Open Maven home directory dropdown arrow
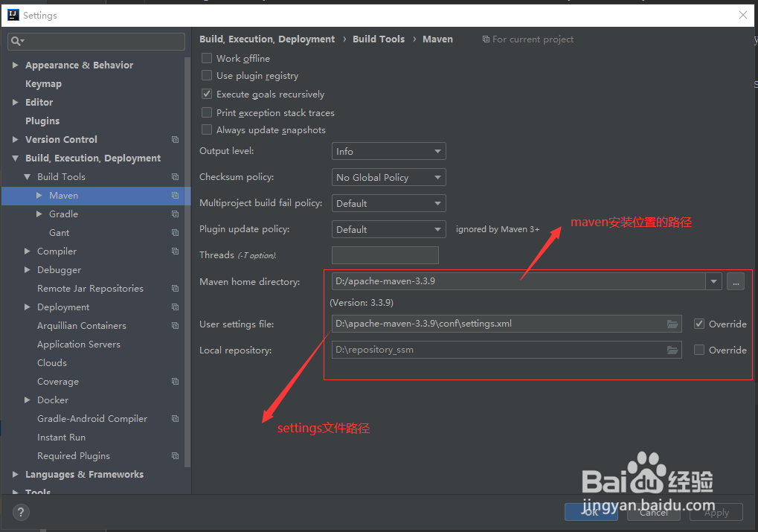 click(x=713, y=281)
